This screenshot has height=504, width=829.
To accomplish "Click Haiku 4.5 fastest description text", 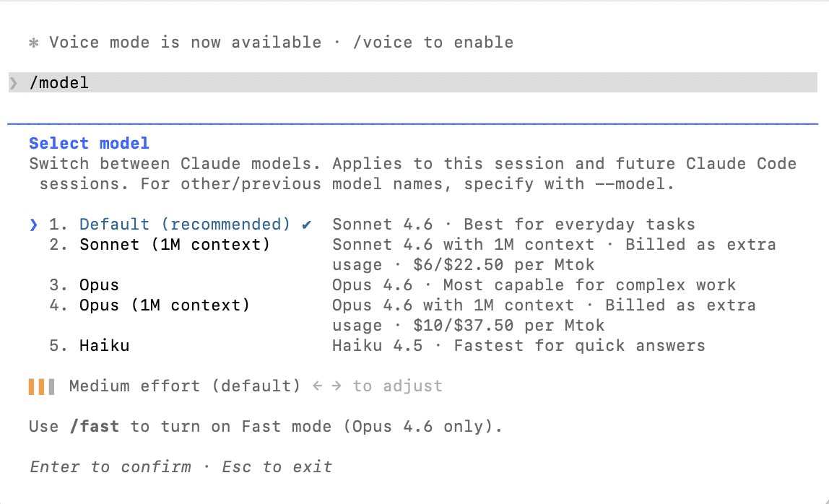I will (518, 346).
